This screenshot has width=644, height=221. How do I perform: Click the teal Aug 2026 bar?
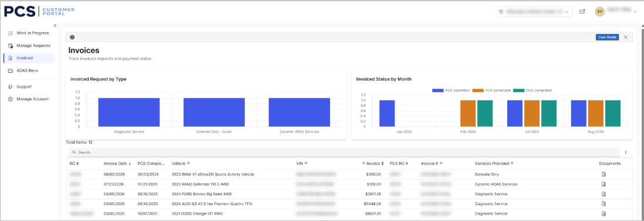(x=613, y=114)
